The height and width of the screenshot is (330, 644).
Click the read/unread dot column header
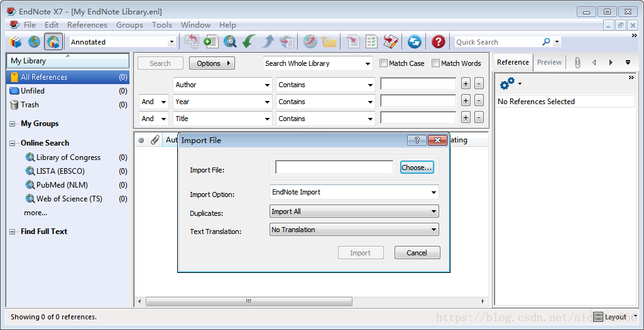pos(141,140)
